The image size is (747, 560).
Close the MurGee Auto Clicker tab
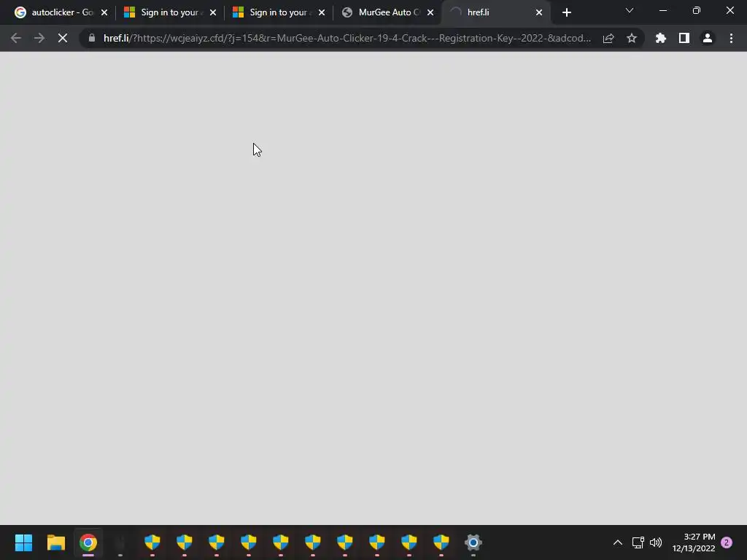click(430, 12)
